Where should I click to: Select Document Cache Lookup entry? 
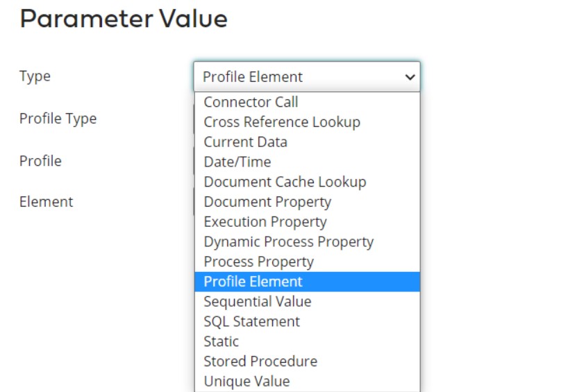point(285,182)
